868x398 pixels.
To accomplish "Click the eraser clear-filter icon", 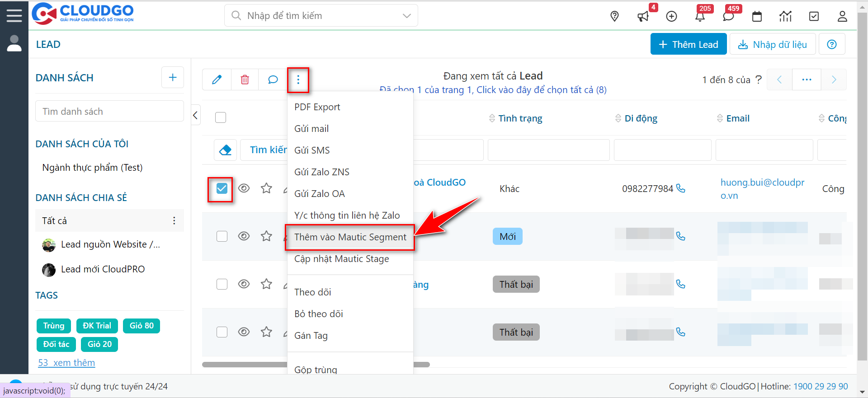I will point(225,150).
